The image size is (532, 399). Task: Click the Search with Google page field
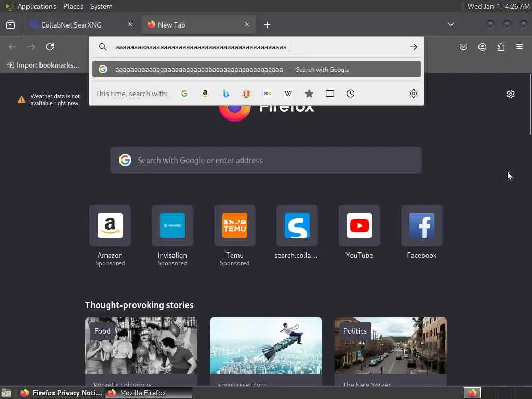point(266,160)
